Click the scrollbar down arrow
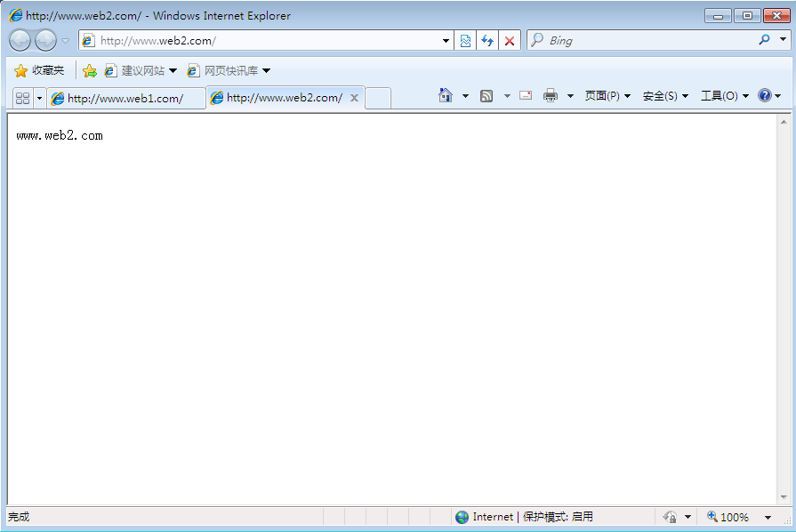 784,497
